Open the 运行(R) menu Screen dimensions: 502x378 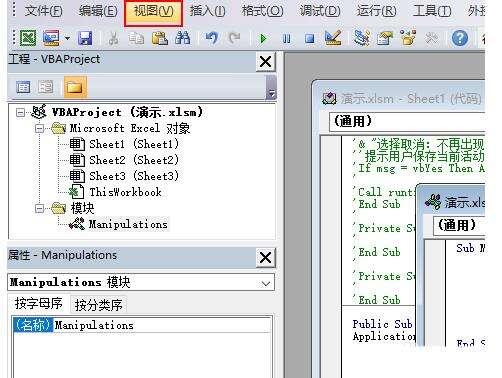coord(376,11)
